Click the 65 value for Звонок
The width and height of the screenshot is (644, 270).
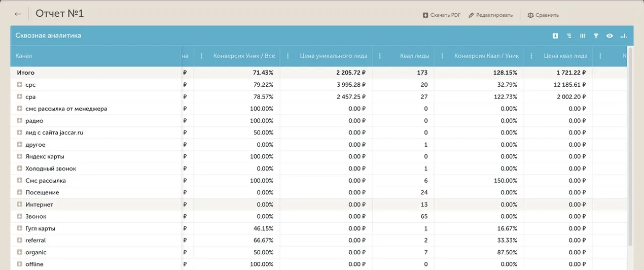[x=424, y=216]
